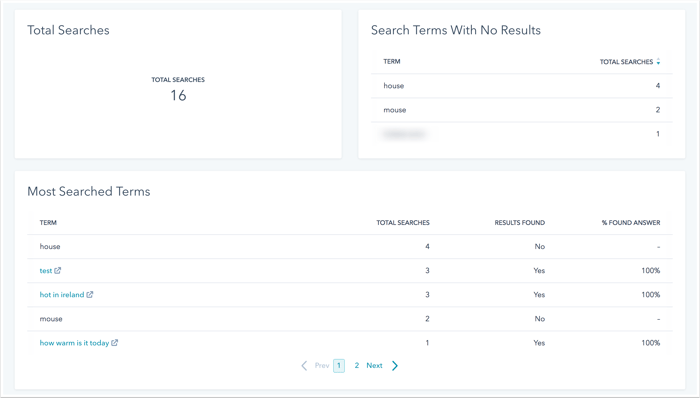Sort no-results table by Total Searches arrow
Viewport: 700px width, 398px height.
(658, 62)
